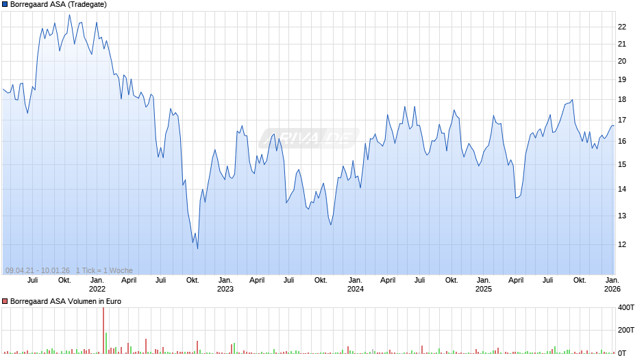The image size is (644, 360).
Task: Click the price axis value 21
Action: (x=622, y=44)
